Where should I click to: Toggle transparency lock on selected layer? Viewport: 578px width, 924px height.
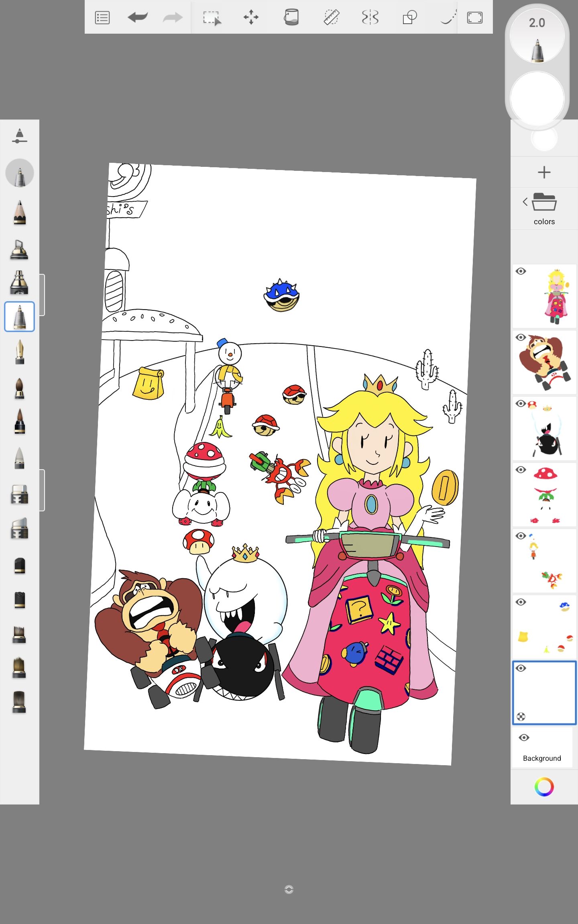521,717
